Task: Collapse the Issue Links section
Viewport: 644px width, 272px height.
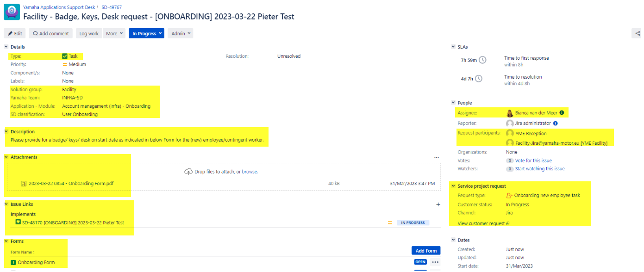Action: tap(6, 204)
